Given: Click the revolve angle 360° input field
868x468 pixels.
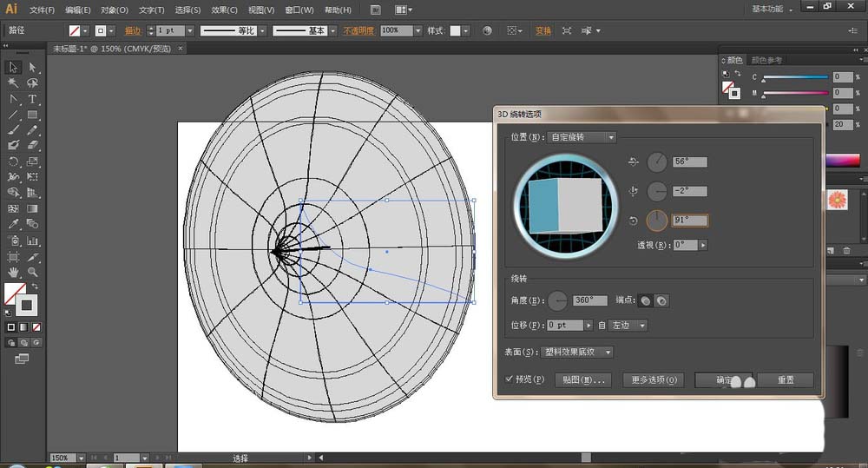Looking at the screenshot, I should pyautogui.click(x=590, y=300).
